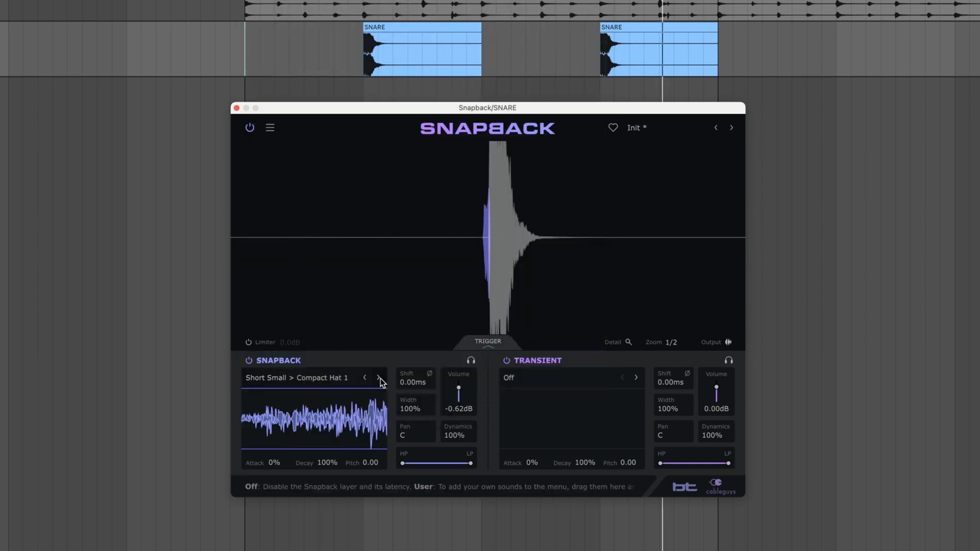This screenshot has width=980, height=551.
Task: Click Transient Shift 0.00ms value
Action: tap(670, 382)
